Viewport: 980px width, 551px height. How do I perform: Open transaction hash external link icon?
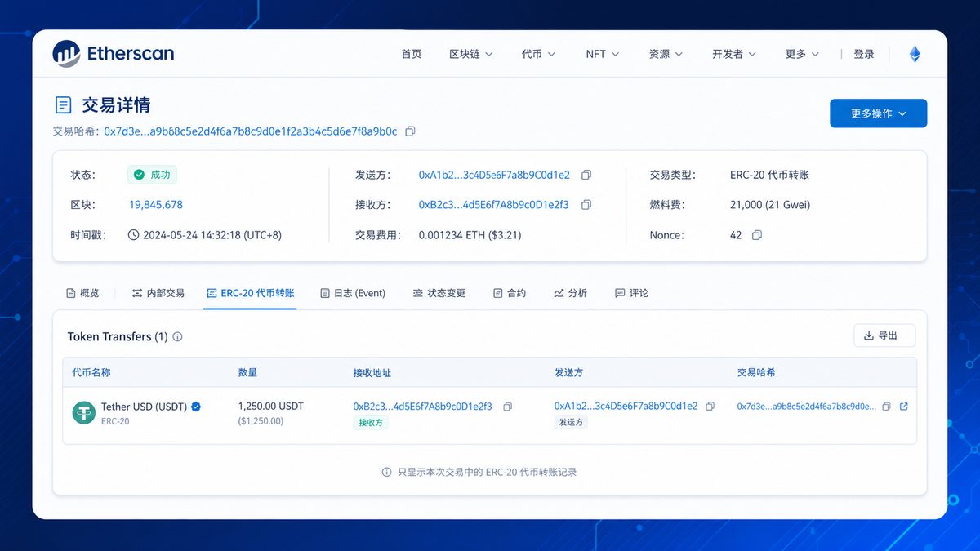[904, 407]
